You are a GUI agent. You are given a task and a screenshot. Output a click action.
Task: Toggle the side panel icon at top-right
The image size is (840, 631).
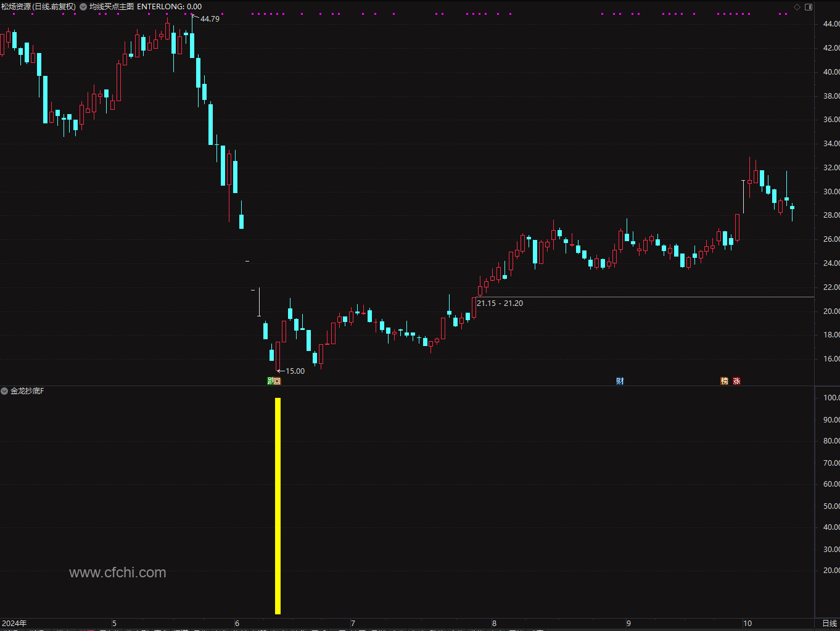(x=809, y=7)
